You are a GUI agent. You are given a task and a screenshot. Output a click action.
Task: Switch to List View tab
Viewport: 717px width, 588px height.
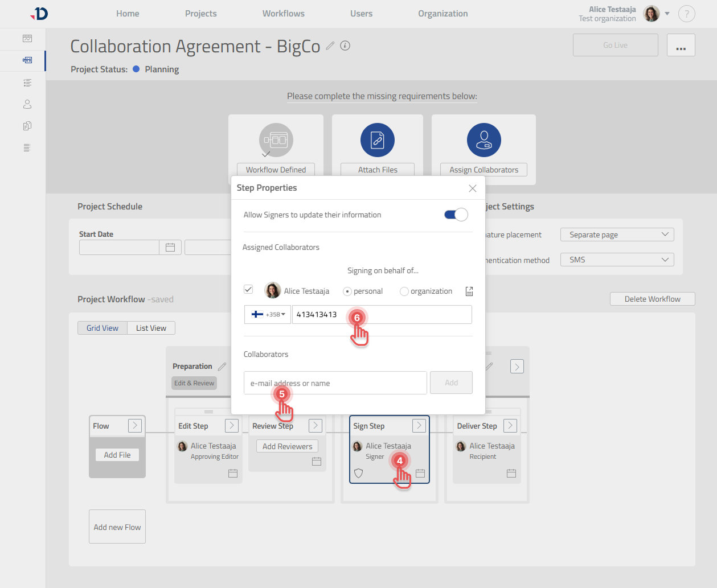(151, 328)
